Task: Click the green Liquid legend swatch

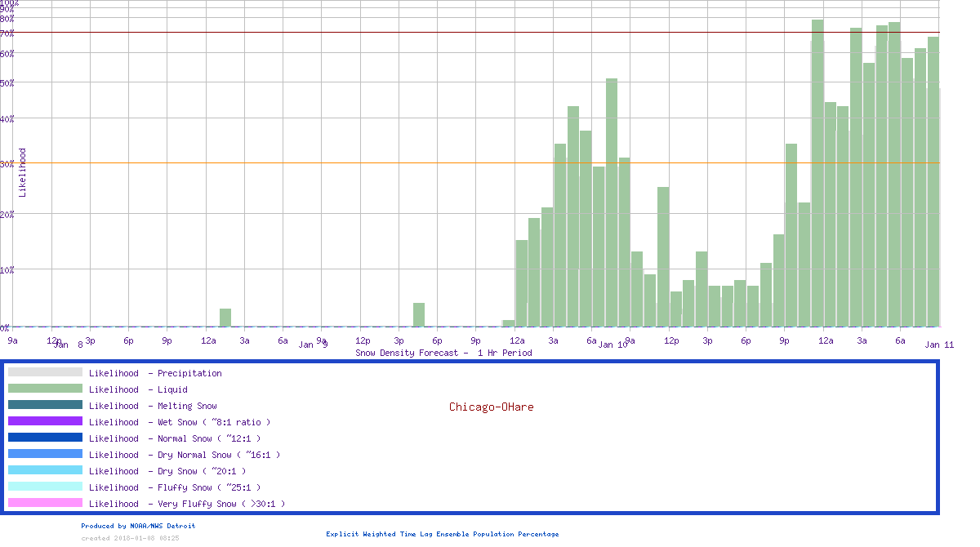Action: 45,389
